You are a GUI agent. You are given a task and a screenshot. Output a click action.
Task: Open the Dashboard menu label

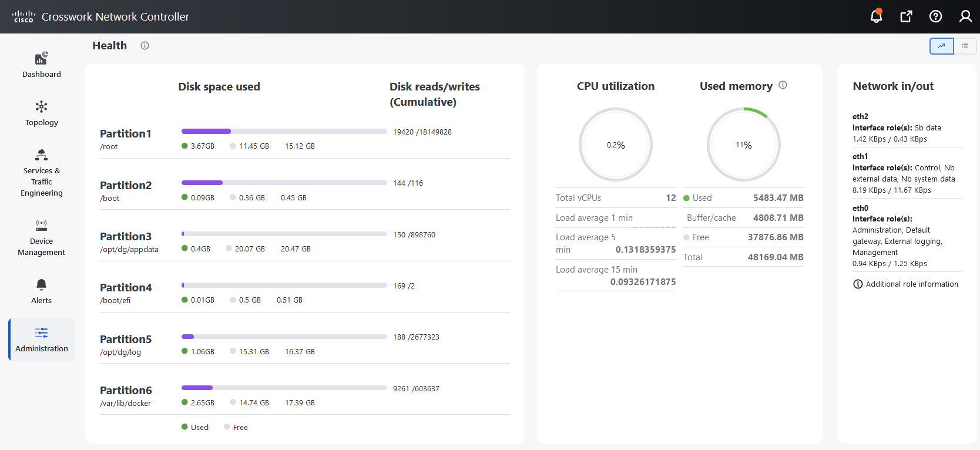tap(41, 74)
